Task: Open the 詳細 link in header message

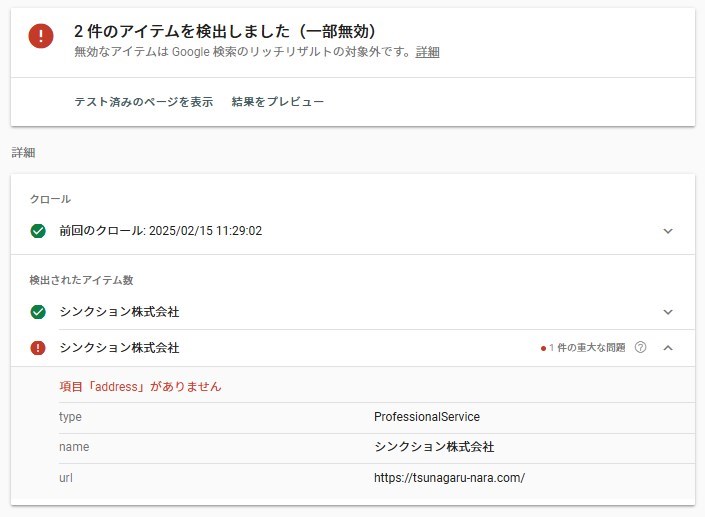Action: (x=427, y=52)
